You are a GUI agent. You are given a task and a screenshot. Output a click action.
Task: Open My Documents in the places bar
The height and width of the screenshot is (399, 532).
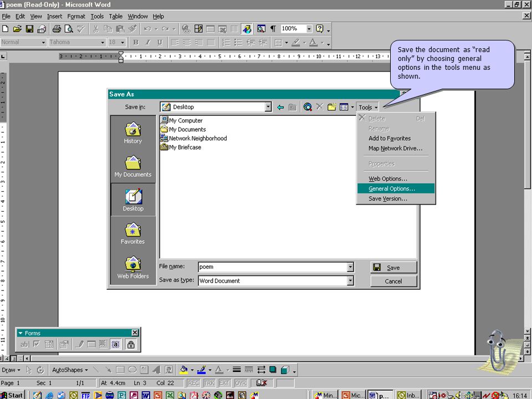(132, 166)
